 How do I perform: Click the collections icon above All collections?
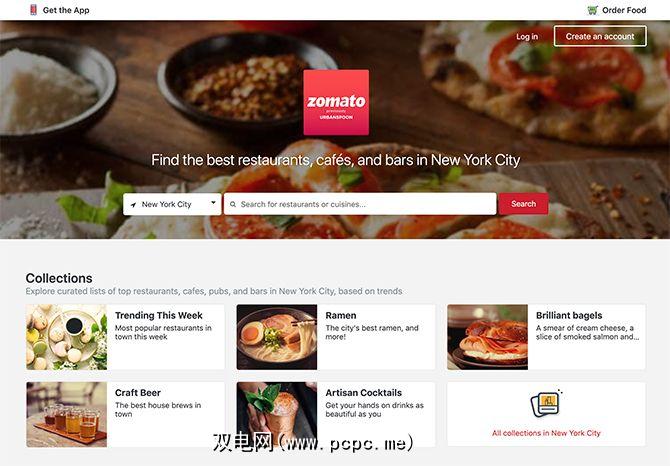tap(546, 404)
